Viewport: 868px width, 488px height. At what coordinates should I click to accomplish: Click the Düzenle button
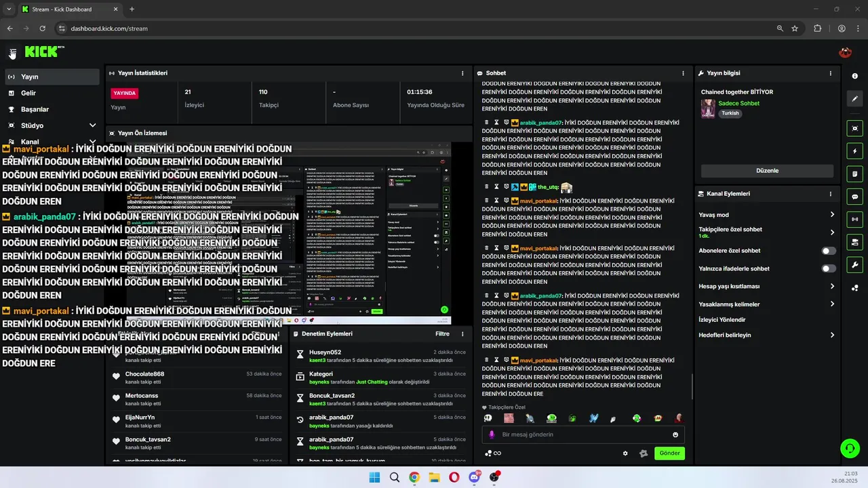click(767, 171)
